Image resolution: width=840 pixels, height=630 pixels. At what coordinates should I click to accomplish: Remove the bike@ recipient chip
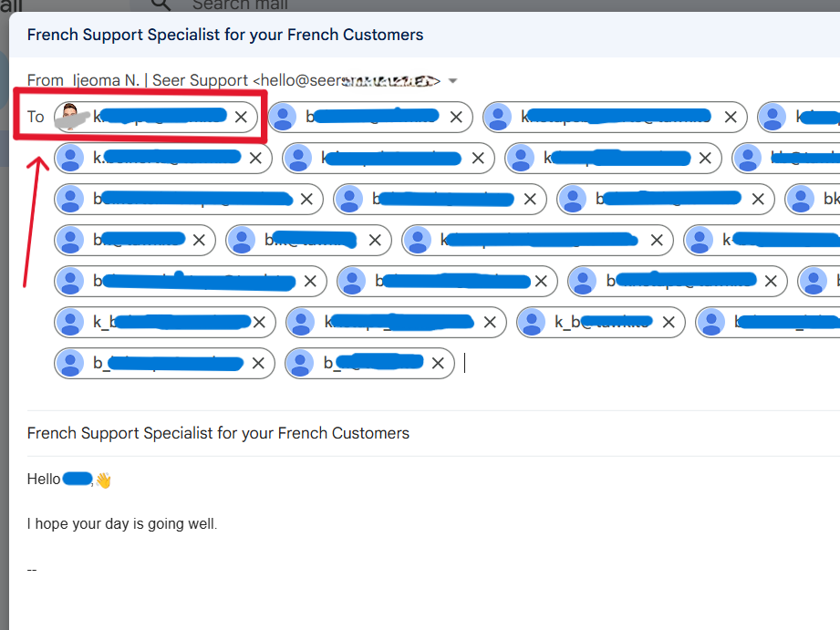(x=376, y=240)
